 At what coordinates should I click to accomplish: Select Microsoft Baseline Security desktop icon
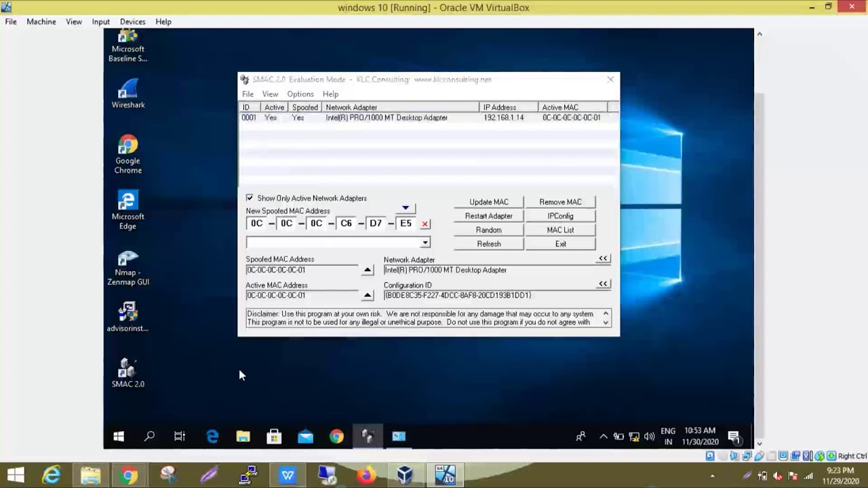(127, 46)
